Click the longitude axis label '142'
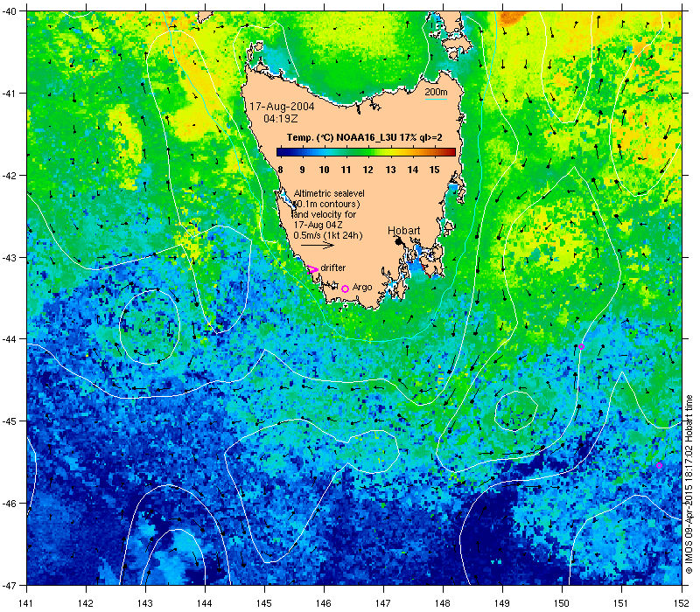 [x=86, y=603]
